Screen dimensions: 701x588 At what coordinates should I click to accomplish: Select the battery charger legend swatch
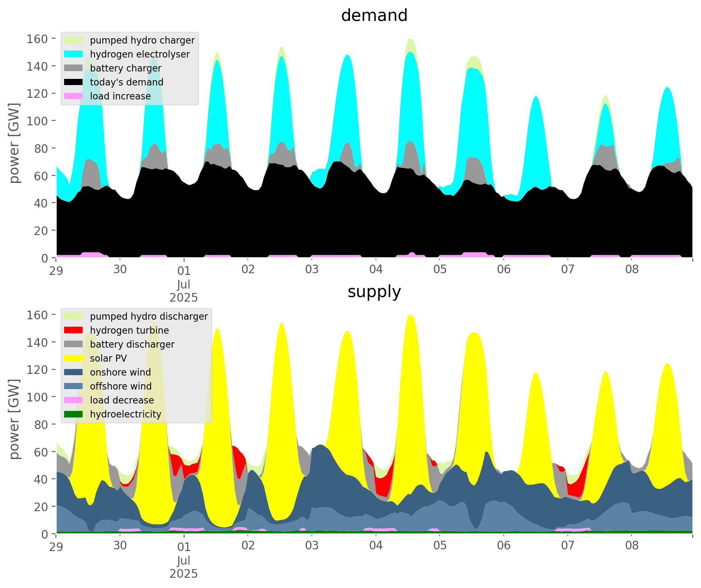pos(74,68)
